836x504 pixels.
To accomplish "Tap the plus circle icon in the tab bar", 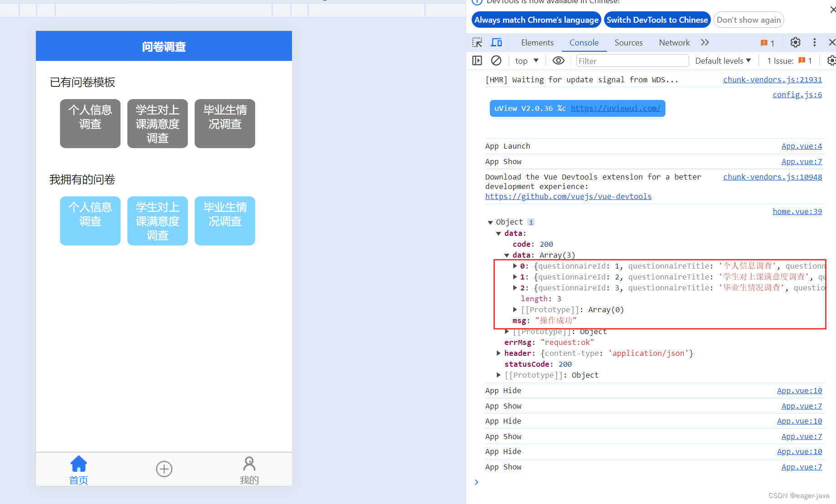I will [x=164, y=469].
